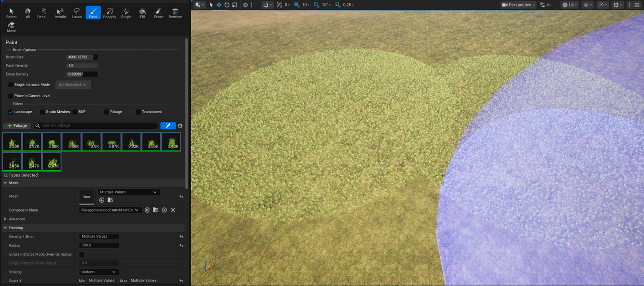Viewport: 644px width, 286px height.
Task: Select foliage thumbnail labeled 2.45K
Action: (12, 162)
